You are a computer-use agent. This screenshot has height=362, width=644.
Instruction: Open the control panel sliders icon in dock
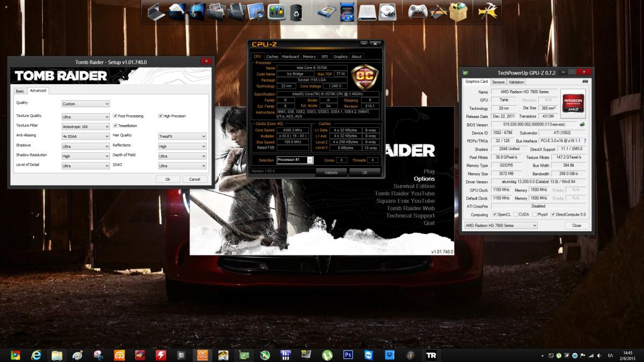point(276,11)
